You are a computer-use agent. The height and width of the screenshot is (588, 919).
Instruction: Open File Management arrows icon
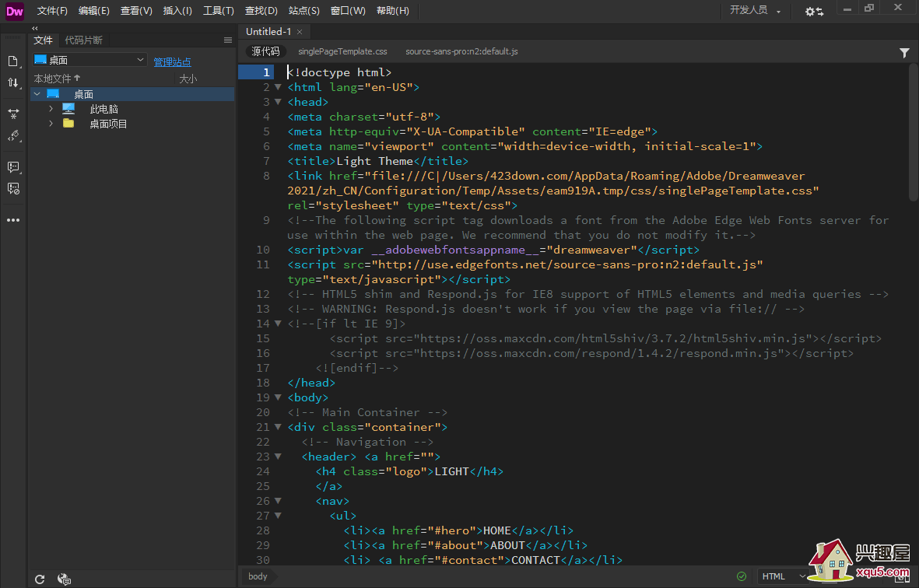tap(13, 82)
